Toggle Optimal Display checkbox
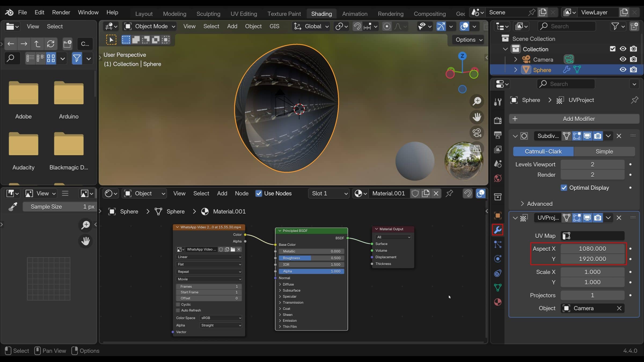Screen dimensions: 644x362 [564, 188]
